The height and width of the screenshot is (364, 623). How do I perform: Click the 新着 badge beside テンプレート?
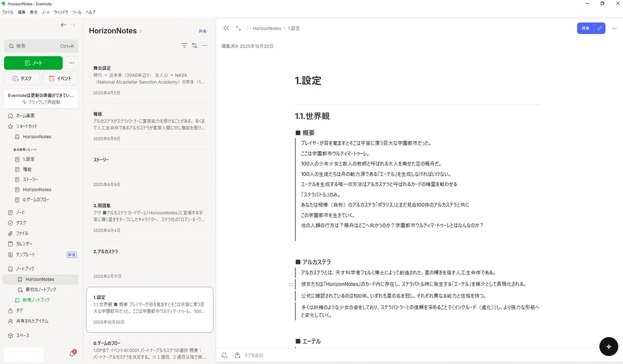coord(72,255)
